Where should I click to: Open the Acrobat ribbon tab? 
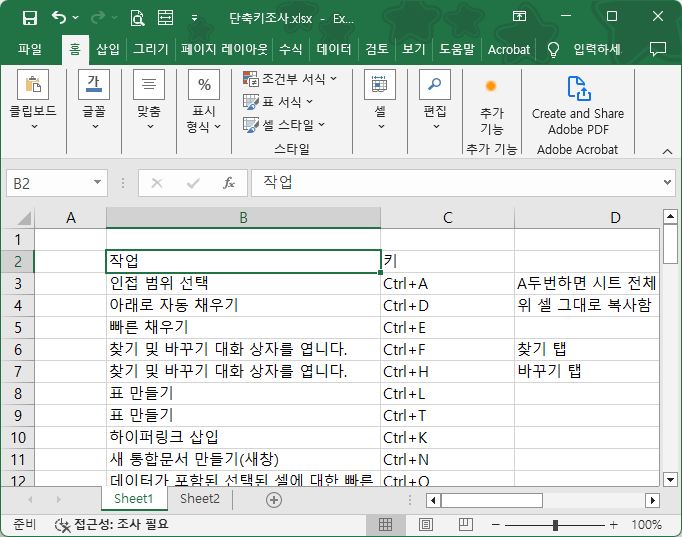click(509, 50)
